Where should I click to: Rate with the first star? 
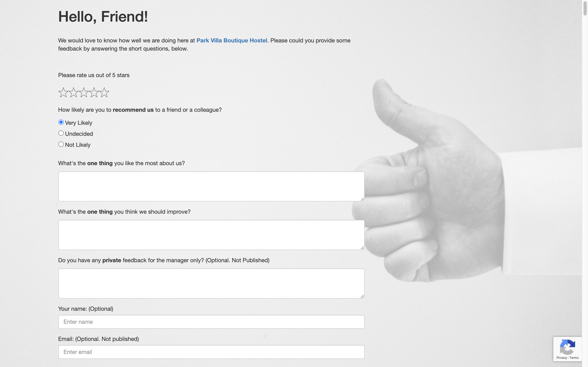[x=63, y=93]
